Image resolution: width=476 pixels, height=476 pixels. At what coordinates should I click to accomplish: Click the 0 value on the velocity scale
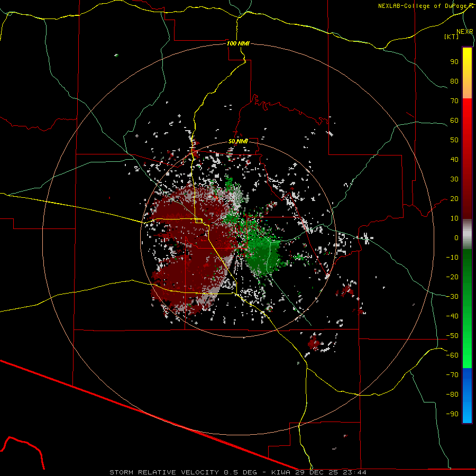click(456, 238)
